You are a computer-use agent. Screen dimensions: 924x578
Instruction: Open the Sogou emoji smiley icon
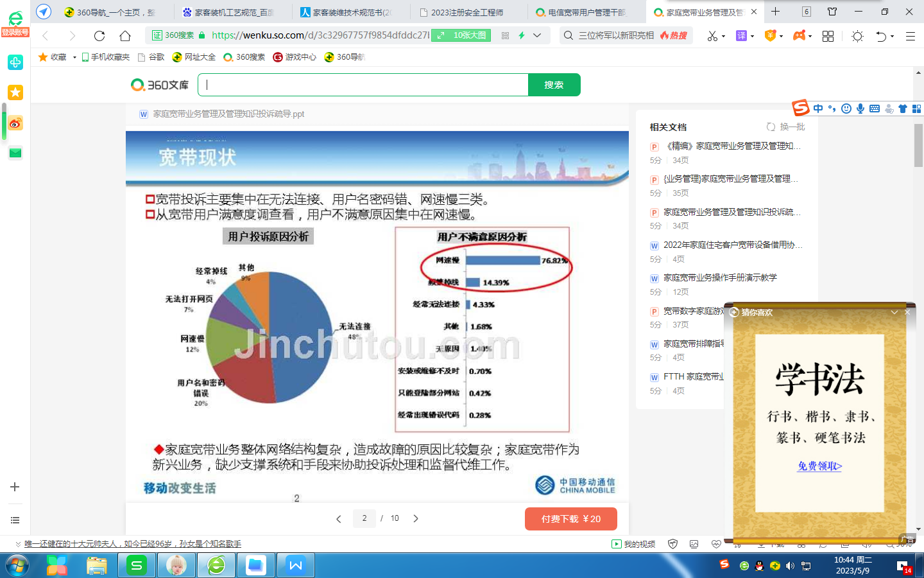point(846,109)
